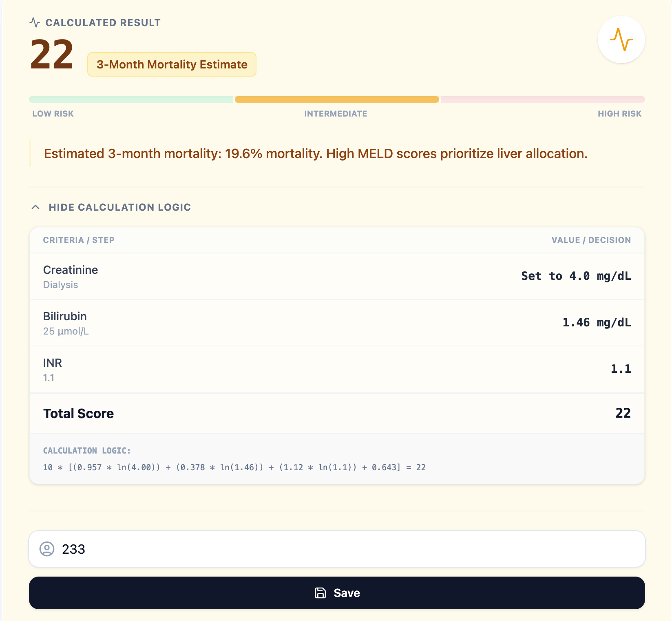
Task: Click the green low risk bar segment
Action: tap(131, 99)
